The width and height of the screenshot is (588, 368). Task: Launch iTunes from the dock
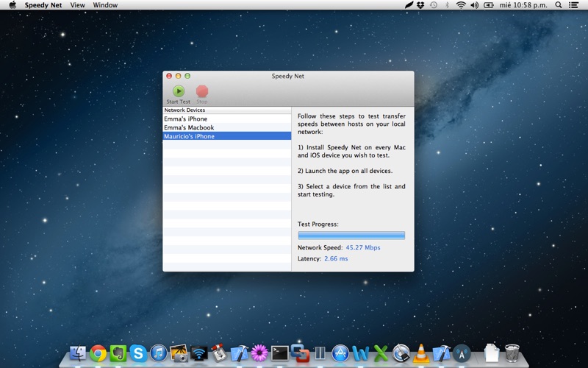click(x=158, y=353)
